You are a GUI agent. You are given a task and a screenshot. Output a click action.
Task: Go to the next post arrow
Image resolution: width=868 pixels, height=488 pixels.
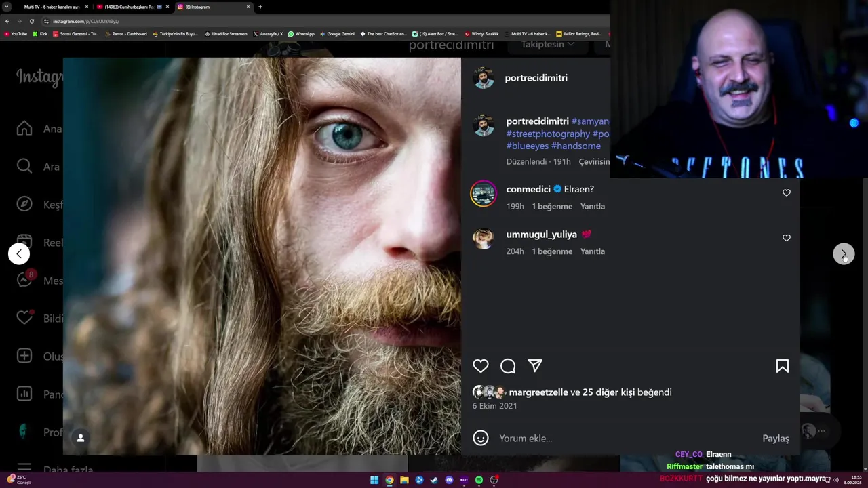[x=844, y=254]
